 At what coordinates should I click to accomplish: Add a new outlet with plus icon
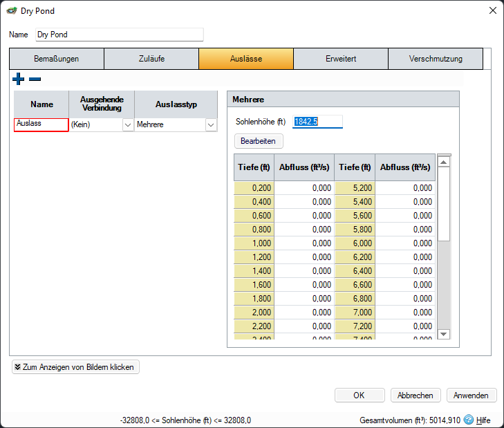coord(19,79)
